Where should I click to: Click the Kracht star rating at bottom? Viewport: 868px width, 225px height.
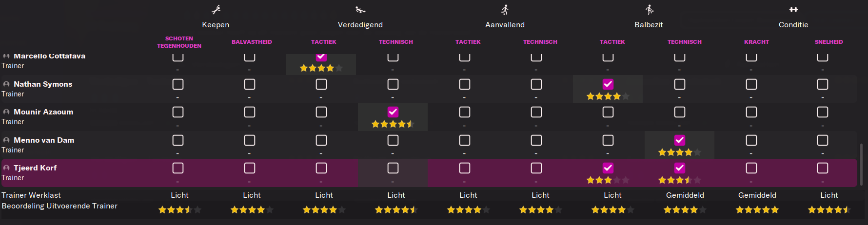pos(757,210)
